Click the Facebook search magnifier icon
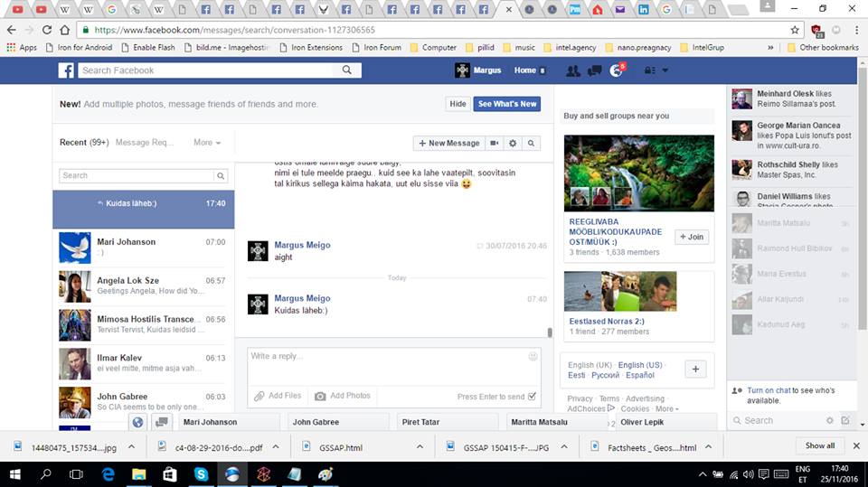The height and width of the screenshot is (487, 868). pos(347,70)
